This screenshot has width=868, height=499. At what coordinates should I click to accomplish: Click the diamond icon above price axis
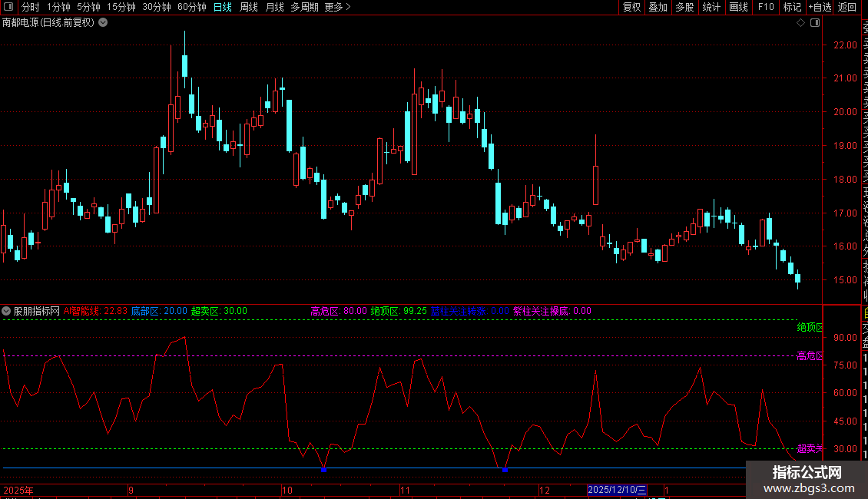point(800,23)
